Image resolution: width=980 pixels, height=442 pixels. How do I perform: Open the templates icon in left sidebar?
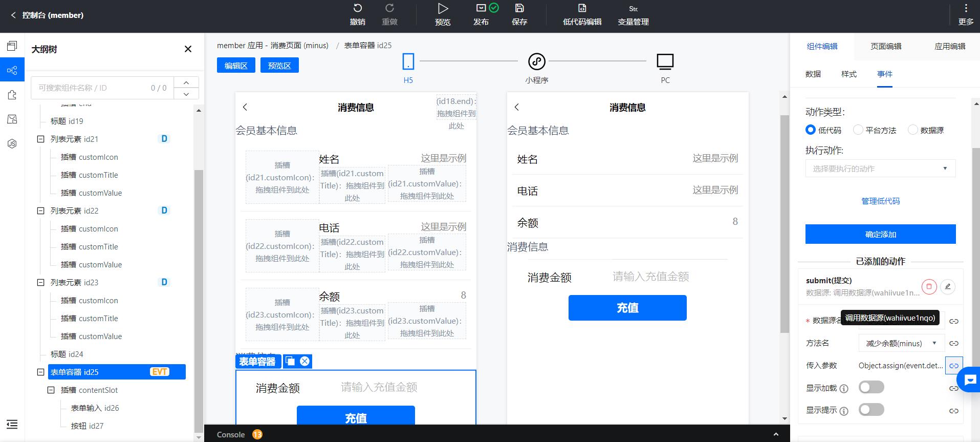point(12,119)
